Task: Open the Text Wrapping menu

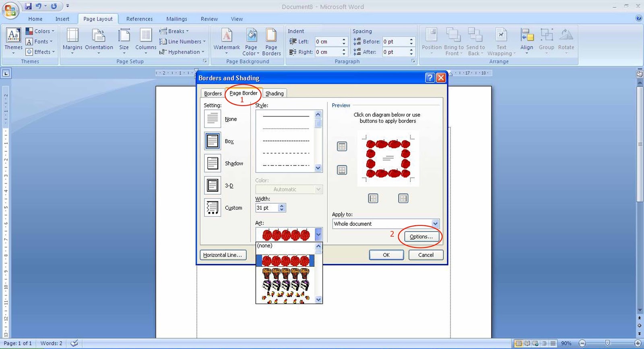Action: point(501,41)
